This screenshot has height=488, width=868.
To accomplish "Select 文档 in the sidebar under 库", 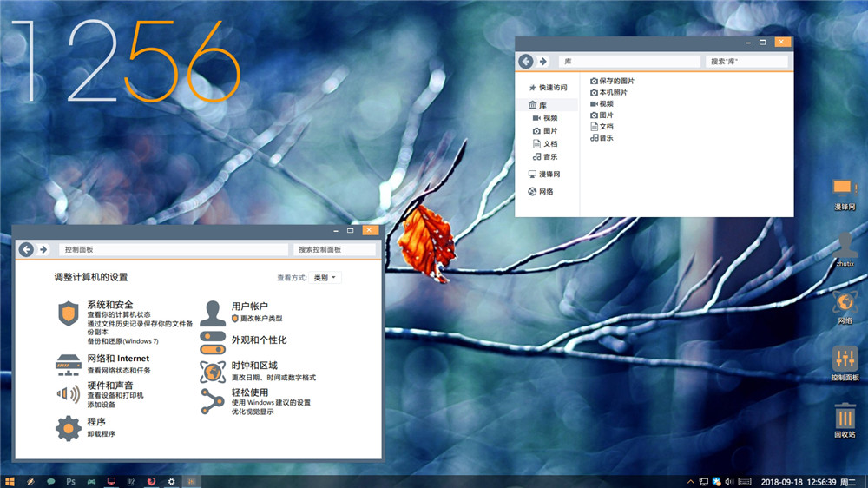I will point(550,144).
